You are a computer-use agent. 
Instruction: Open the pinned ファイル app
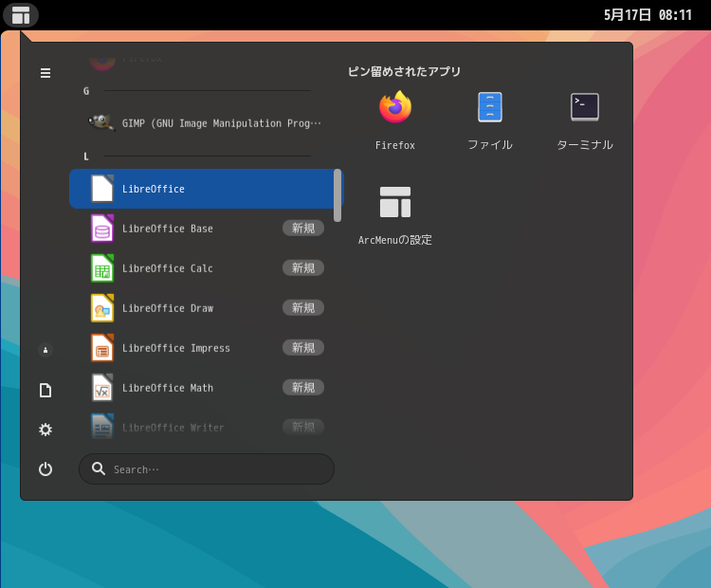click(490, 119)
